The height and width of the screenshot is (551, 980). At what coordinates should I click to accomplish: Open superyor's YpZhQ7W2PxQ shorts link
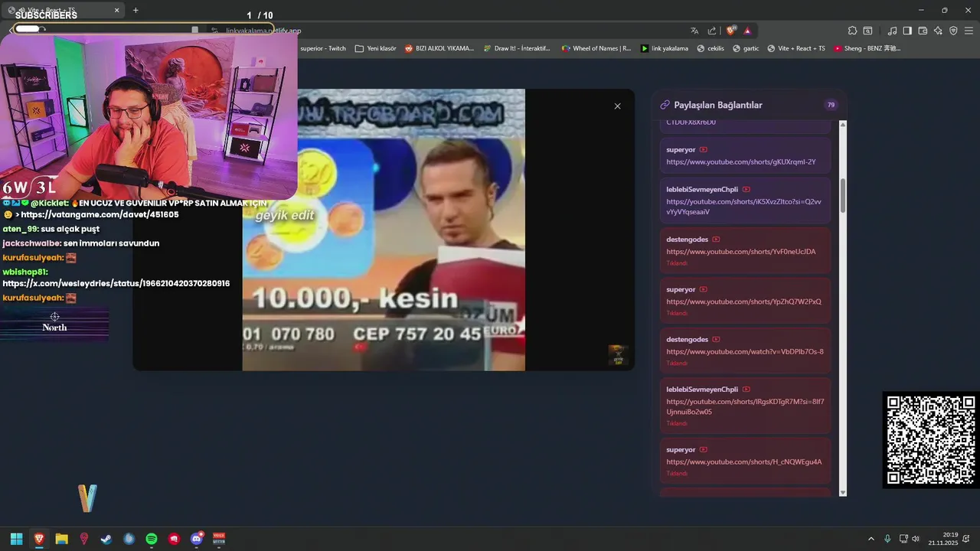[743, 302]
